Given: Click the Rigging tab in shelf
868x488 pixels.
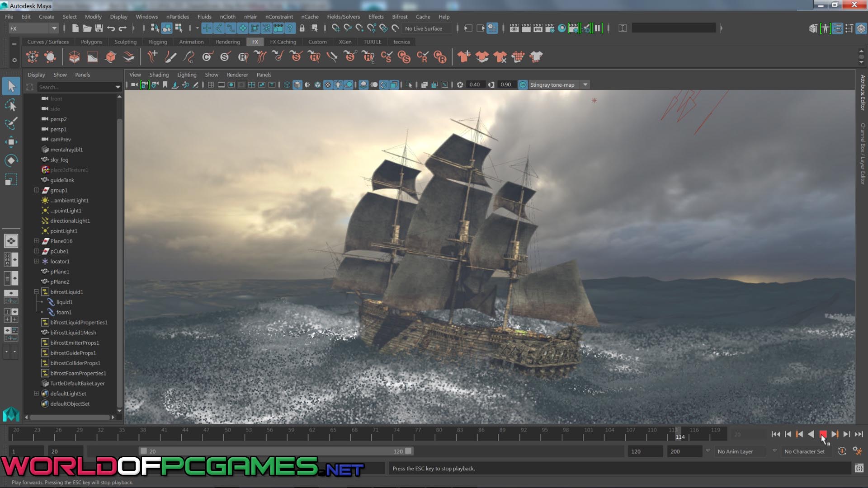Looking at the screenshot, I should pos(157,41).
